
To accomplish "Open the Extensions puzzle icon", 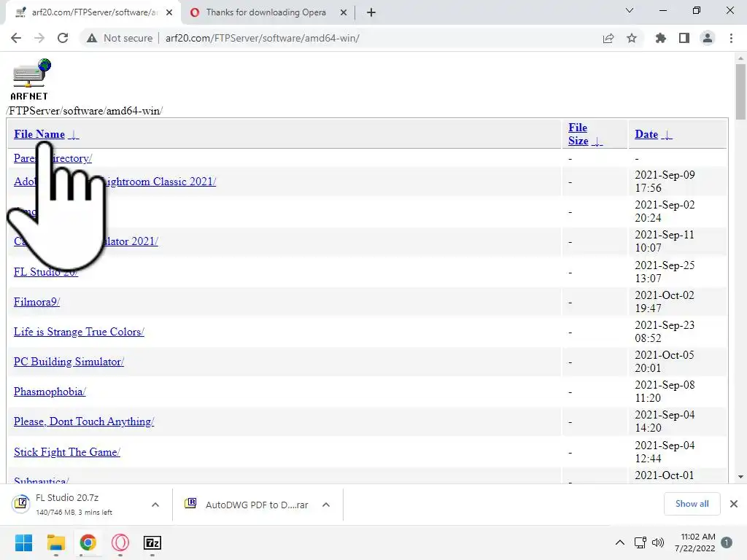I will click(660, 38).
